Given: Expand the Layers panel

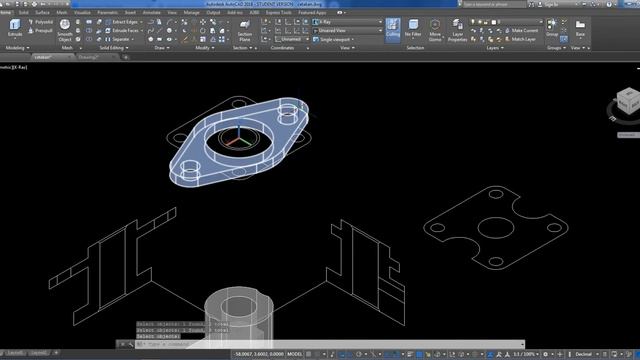Looking at the screenshot, I should coord(495,48).
